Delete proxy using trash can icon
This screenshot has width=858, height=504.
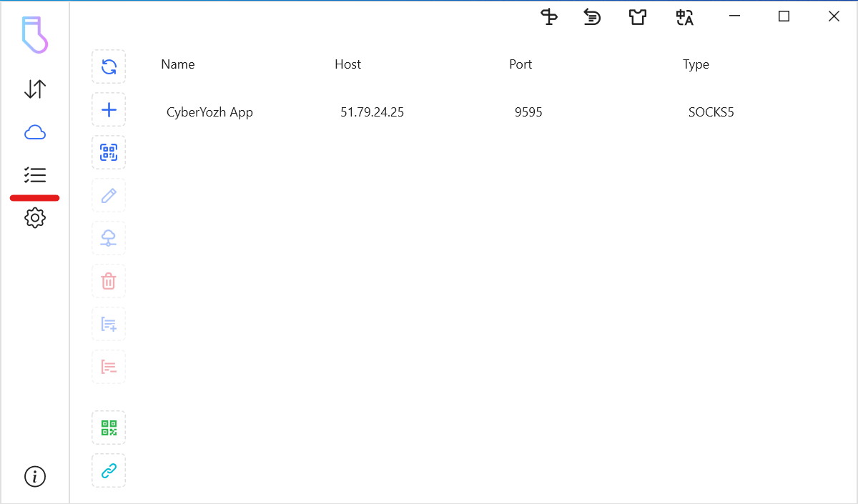click(109, 281)
